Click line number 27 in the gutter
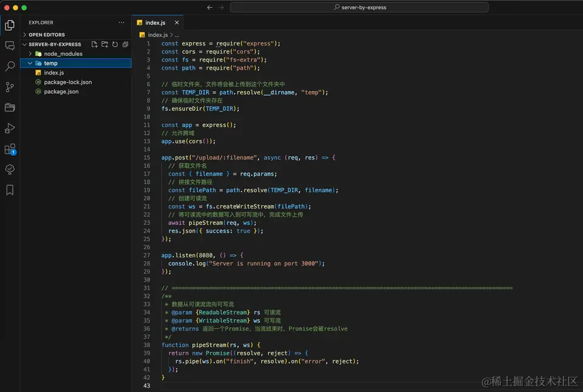This screenshot has width=583, height=392. [x=147, y=255]
